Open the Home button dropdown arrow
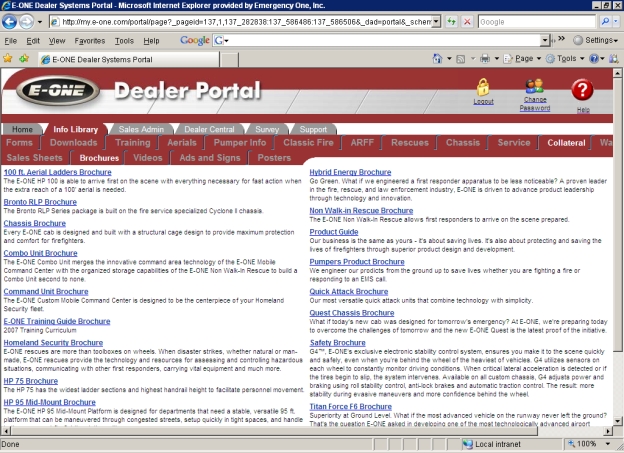The image size is (624, 453). click(449, 59)
